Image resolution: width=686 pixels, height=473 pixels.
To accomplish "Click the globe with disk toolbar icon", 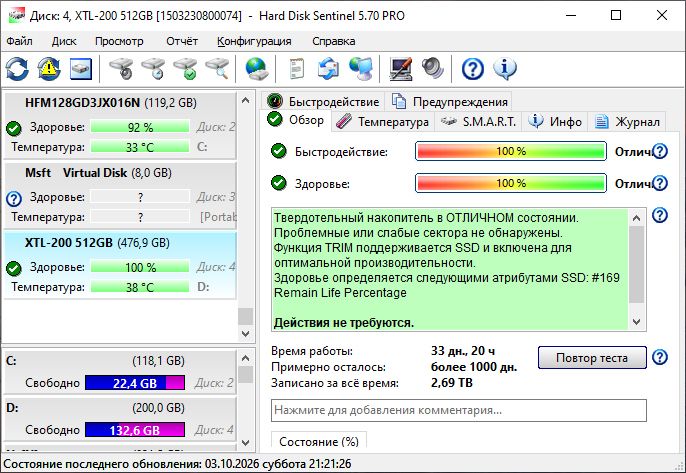I will [x=257, y=69].
